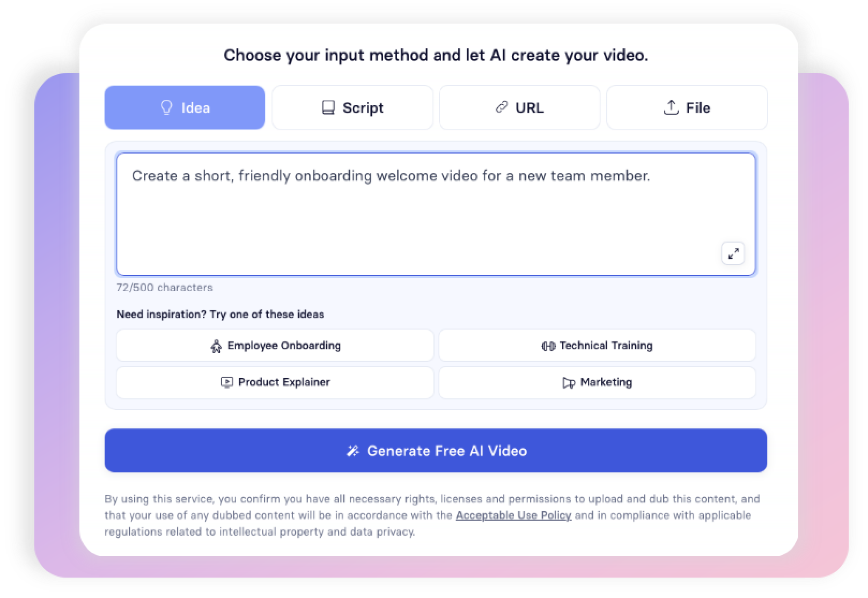Open the Acceptable Use Policy link
Screen dimensions: 868x598
coord(513,515)
